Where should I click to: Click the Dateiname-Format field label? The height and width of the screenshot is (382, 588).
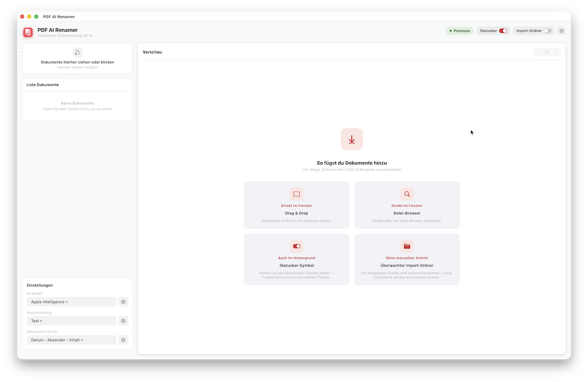click(41, 331)
